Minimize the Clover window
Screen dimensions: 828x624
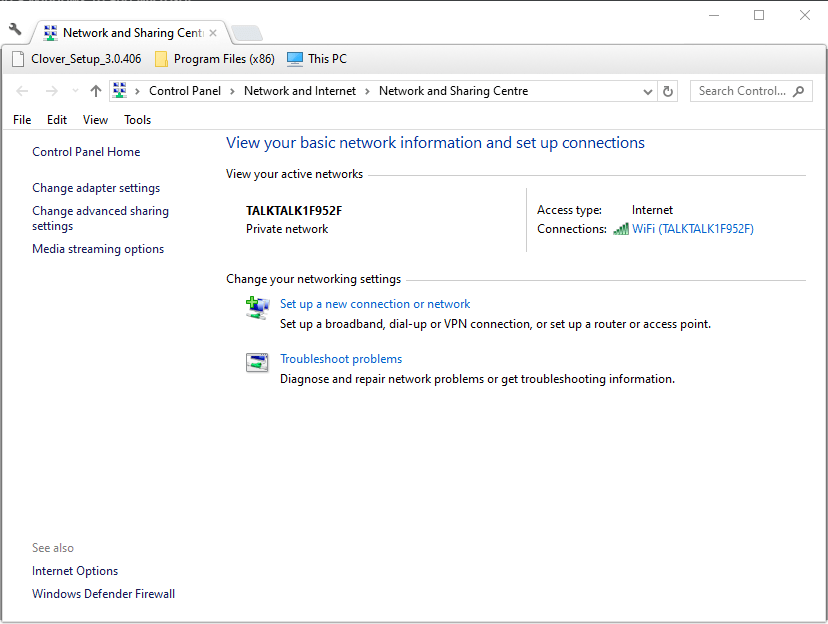click(x=714, y=15)
